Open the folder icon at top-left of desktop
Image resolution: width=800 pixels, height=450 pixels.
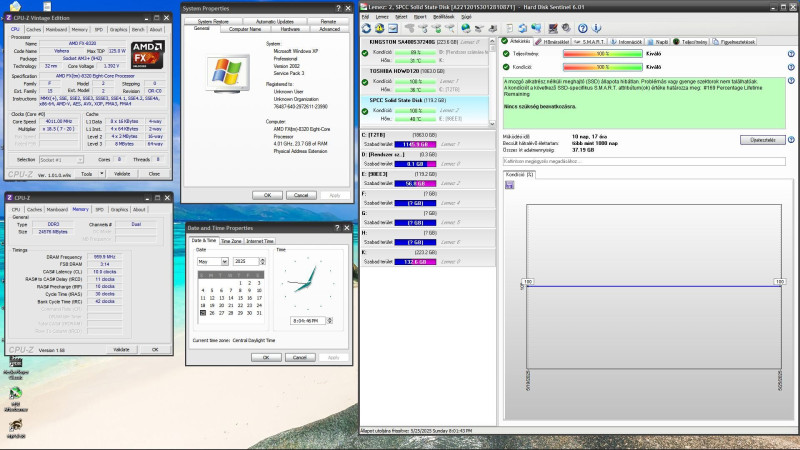[15, 6]
